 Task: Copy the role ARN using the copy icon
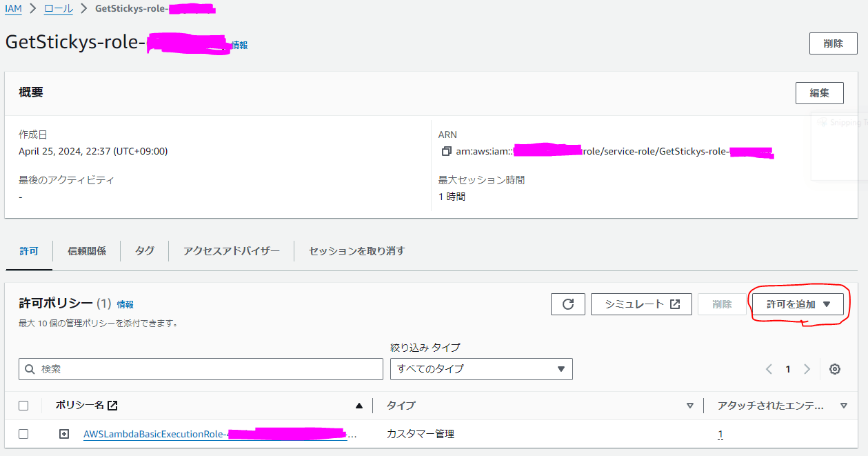pyautogui.click(x=446, y=150)
